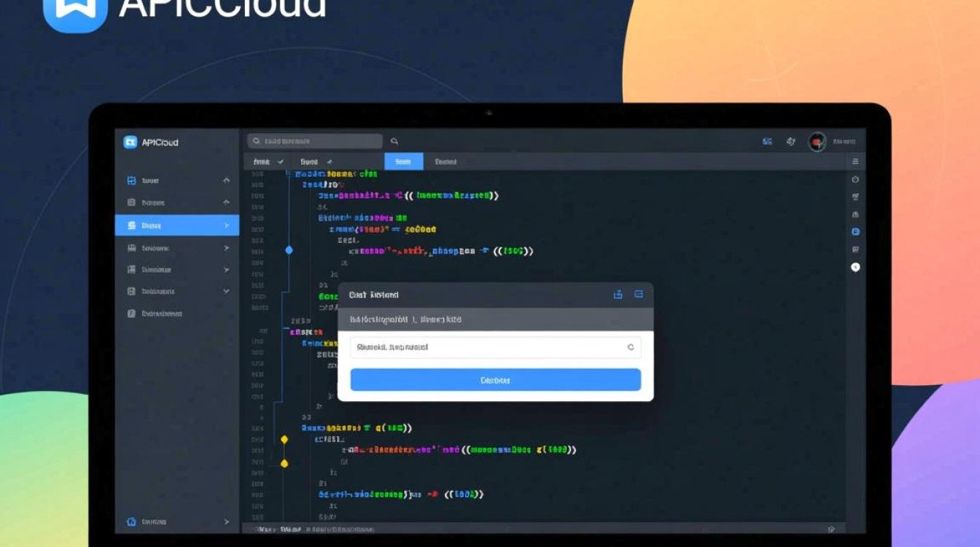
Task: Click the magnifier icon right of the search bar
Action: (394, 141)
